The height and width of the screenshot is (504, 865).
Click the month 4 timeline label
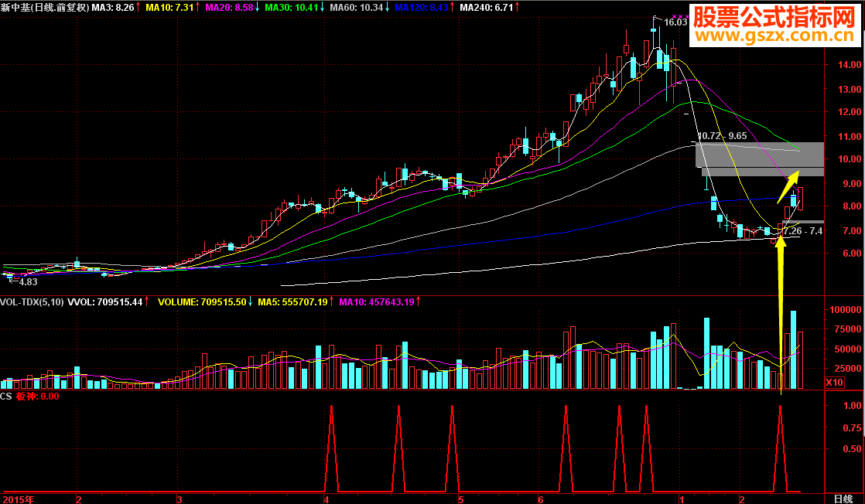click(327, 499)
